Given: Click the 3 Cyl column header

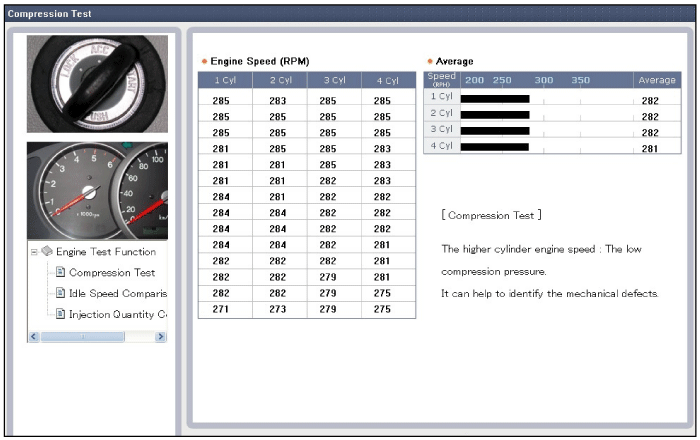Looking at the screenshot, I should (334, 80).
